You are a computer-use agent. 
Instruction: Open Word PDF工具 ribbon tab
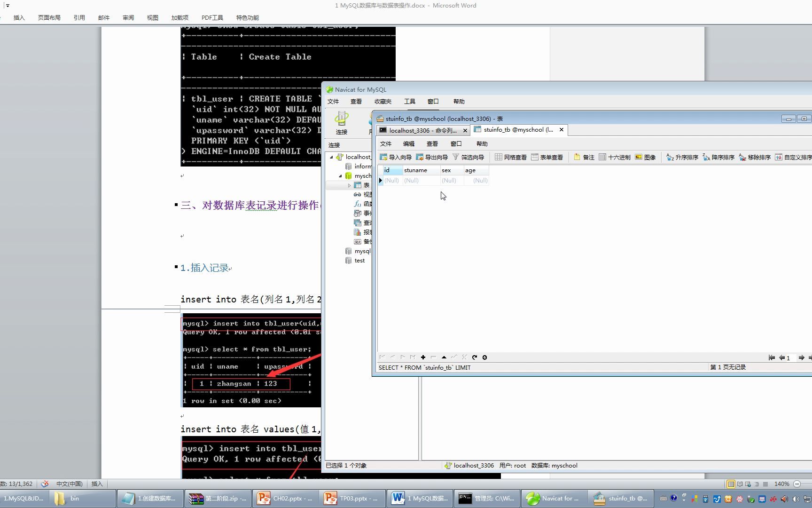212,17
